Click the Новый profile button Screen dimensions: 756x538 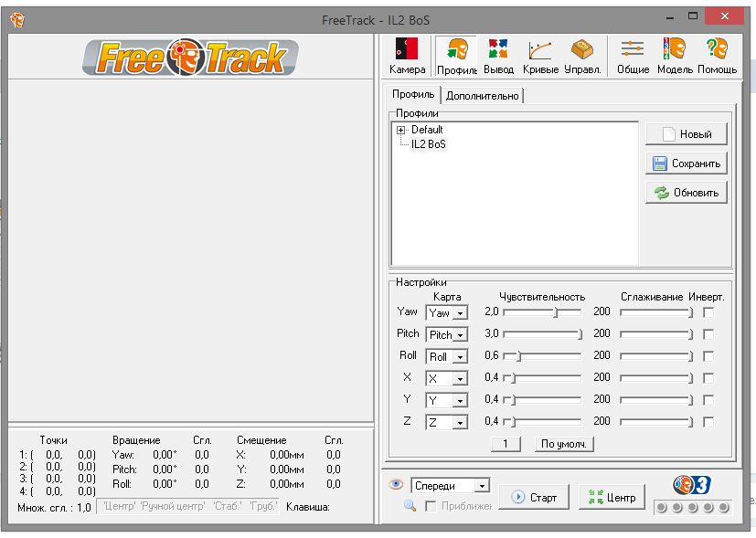click(x=687, y=134)
